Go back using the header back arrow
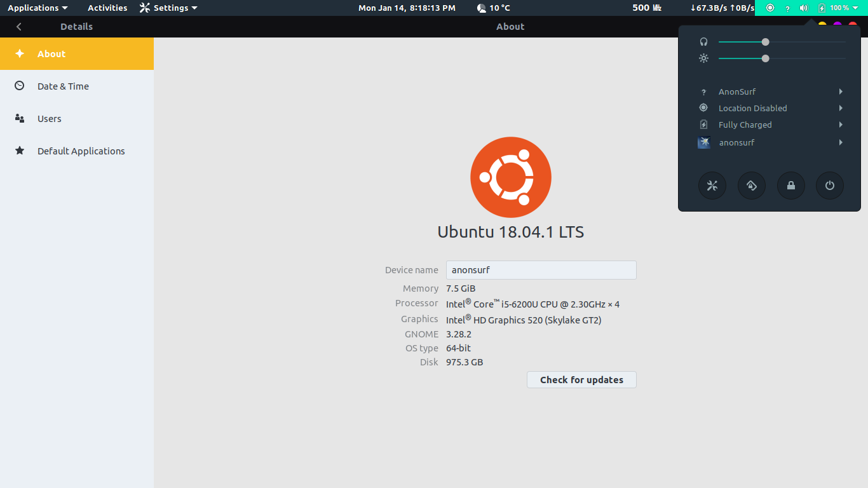This screenshot has width=868, height=488. tap(19, 27)
